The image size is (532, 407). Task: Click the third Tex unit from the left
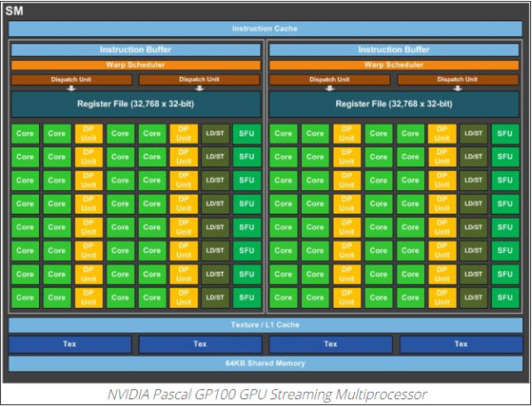[330, 344]
